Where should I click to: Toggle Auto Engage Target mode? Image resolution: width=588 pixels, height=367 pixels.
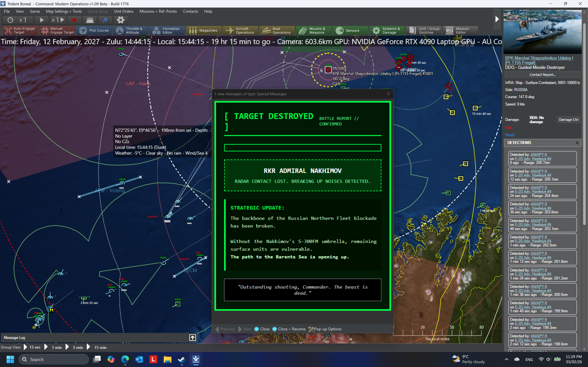coord(20,30)
